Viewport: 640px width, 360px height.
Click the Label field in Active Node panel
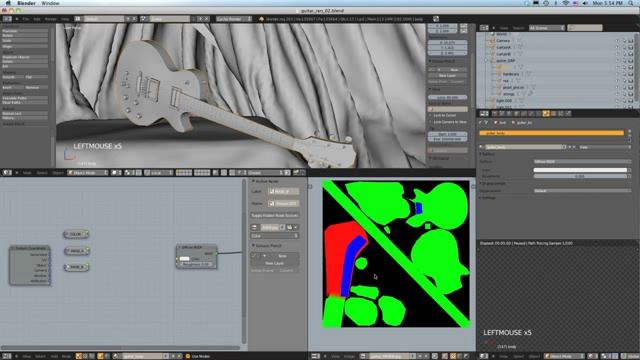pos(283,191)
